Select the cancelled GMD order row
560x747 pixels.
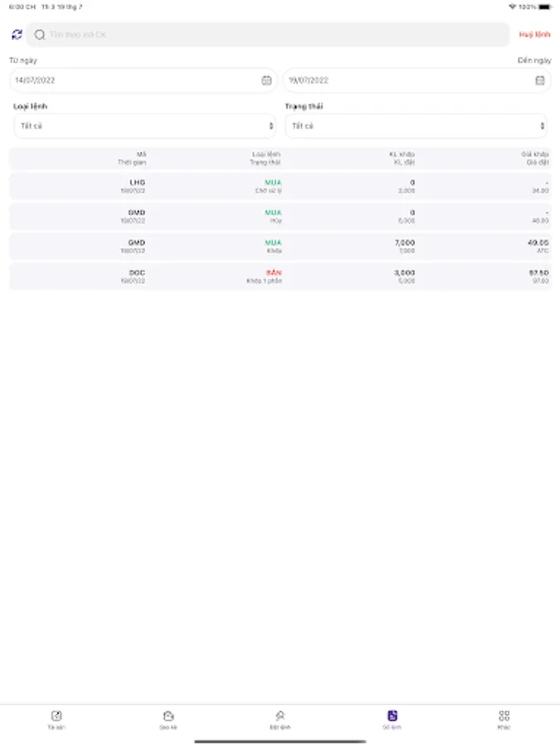point(280,217)
